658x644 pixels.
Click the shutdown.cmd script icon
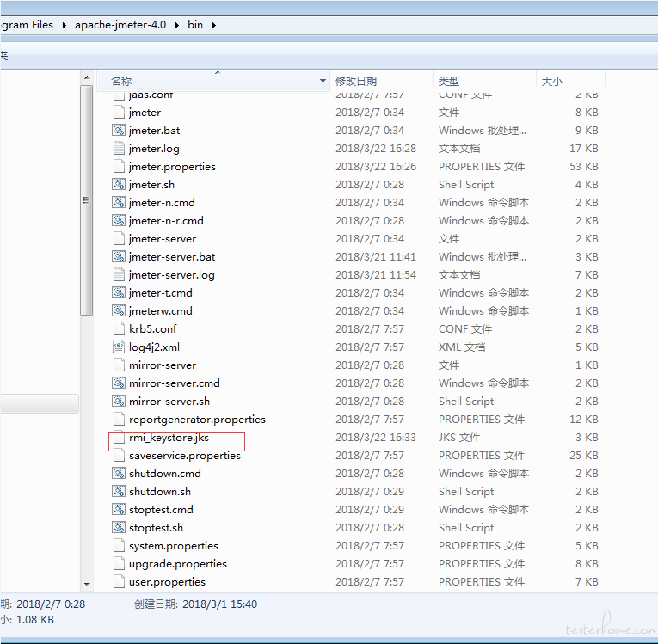(119, 474)
